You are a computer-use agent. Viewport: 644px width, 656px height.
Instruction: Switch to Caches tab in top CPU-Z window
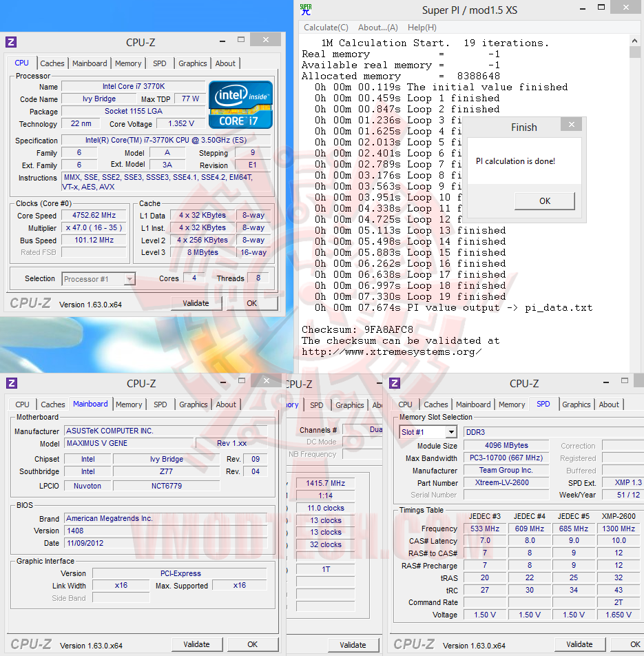[x=52, y=63]
